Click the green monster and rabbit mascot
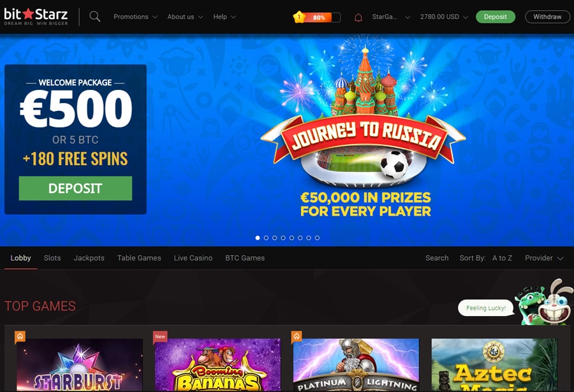 click(x=543, y=302)
